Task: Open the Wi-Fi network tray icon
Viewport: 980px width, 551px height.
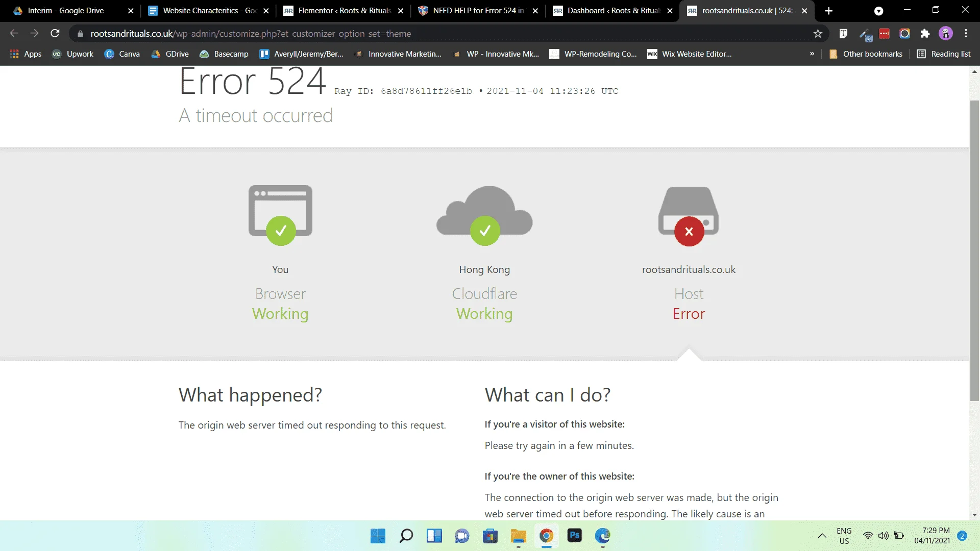Action: 868,536
